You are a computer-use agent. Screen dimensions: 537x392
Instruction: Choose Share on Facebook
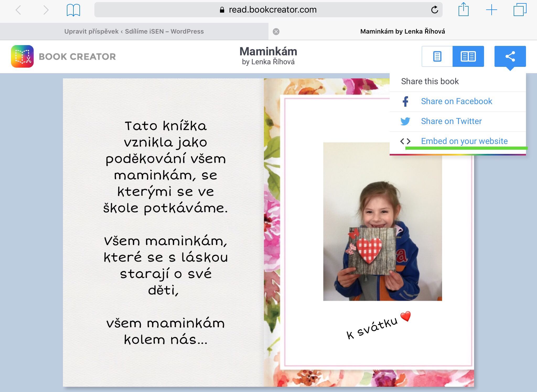point(458,101)
